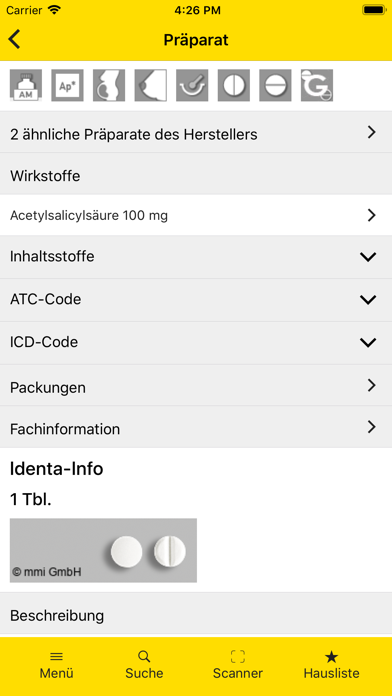Viewport: 392px width, 696px height.
Task: Open the Packungen list
Action: coord(196,386)
